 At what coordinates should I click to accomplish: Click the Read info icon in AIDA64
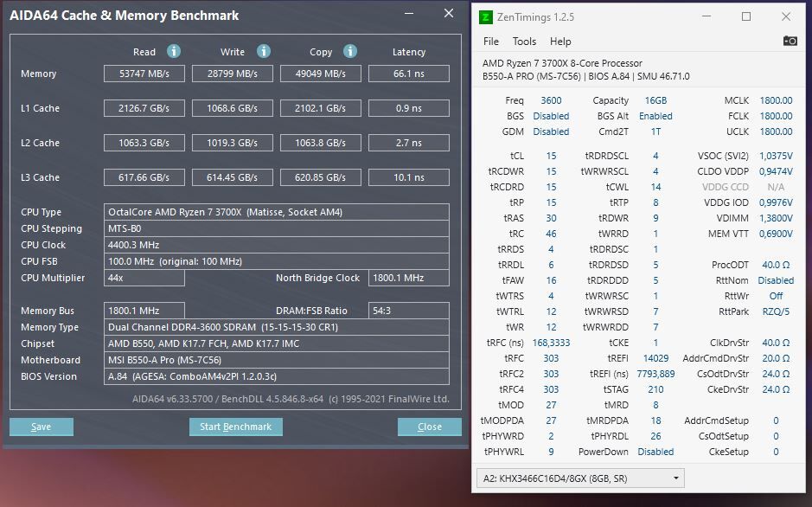tap(174, 51)
